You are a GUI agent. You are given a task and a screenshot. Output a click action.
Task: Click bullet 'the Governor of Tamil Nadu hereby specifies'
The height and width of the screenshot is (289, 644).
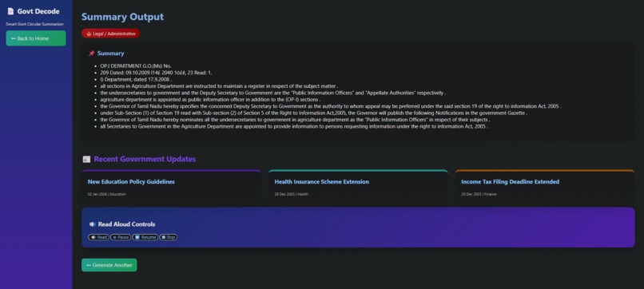click(x=331, y=106)
